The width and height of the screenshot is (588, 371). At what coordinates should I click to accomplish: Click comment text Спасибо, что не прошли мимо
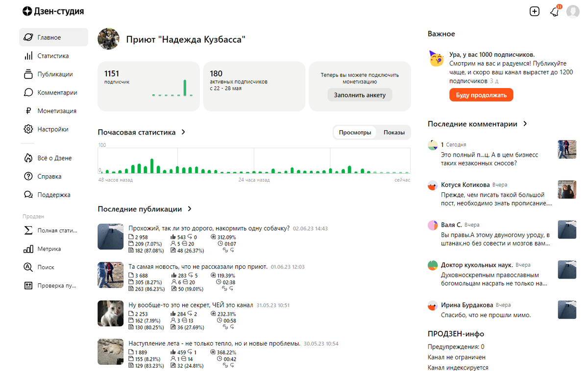486,315
